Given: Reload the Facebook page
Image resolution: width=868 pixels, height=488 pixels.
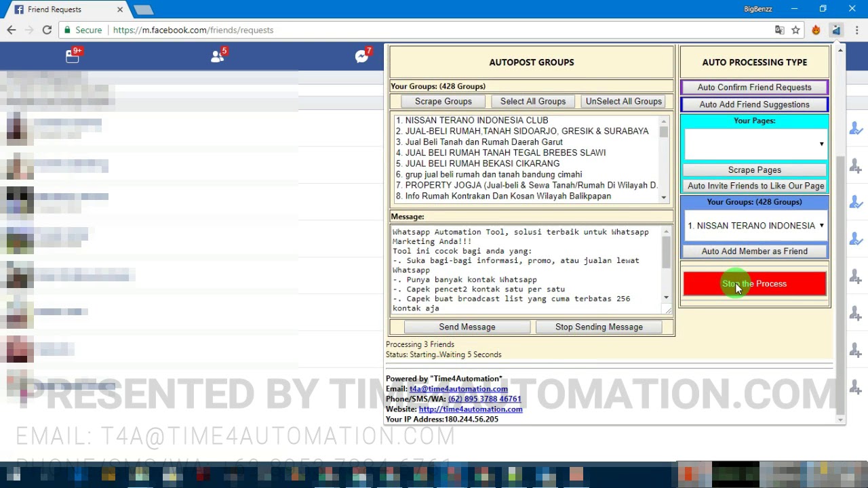Looking at the screenshot, I should pyautogui.click(x=47, y=30).
